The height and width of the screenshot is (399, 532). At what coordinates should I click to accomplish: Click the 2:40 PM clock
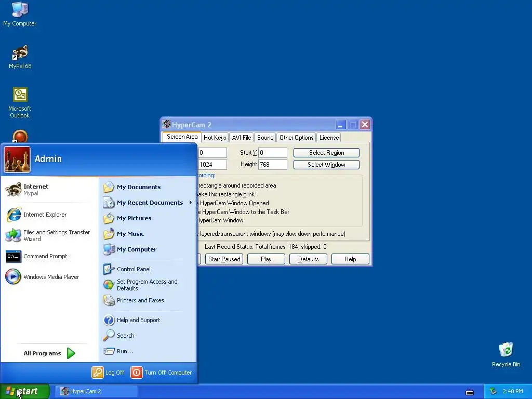click(513, 391)
